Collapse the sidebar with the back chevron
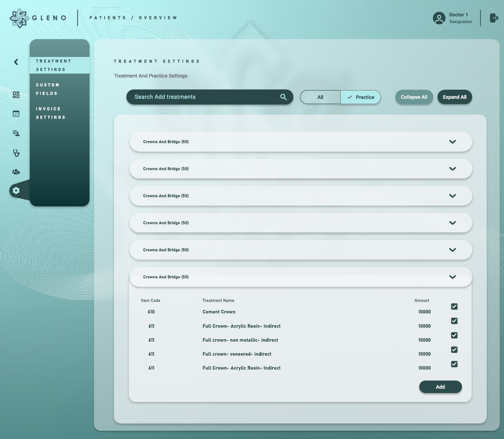Viewport: 504px width, 439px height. [16, 62]
